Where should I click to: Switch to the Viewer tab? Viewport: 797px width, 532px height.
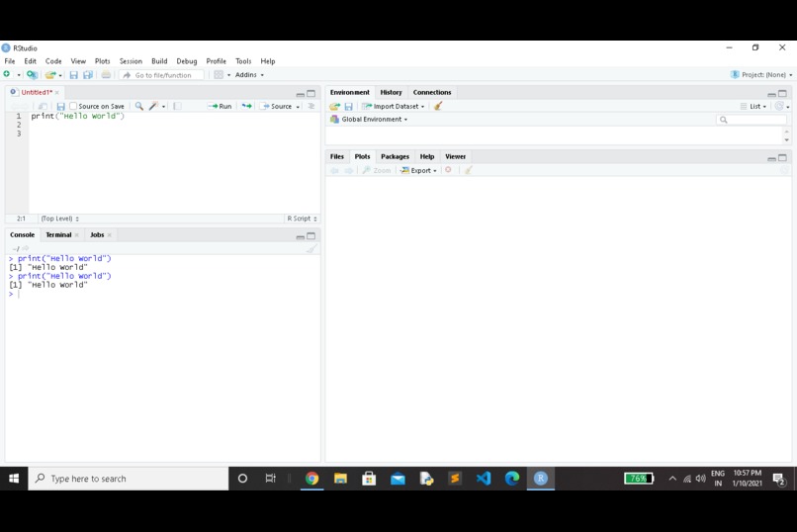click(x=456, y=156)
